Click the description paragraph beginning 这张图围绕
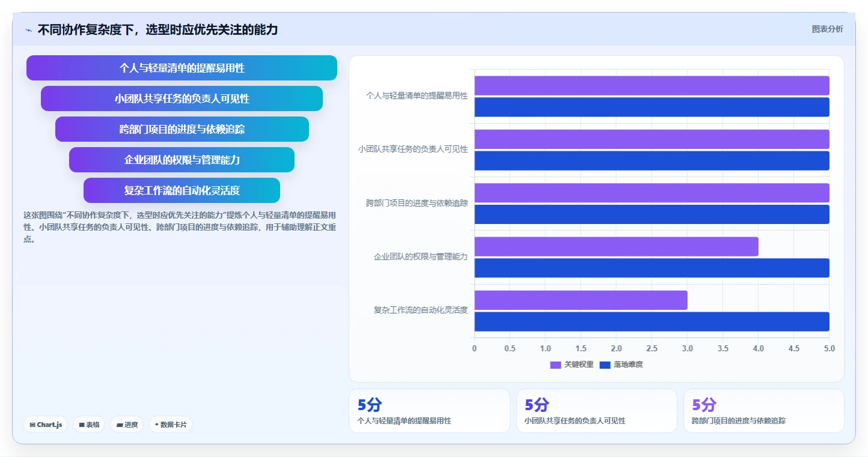The image size is (868, 457). tap(179, 227)
